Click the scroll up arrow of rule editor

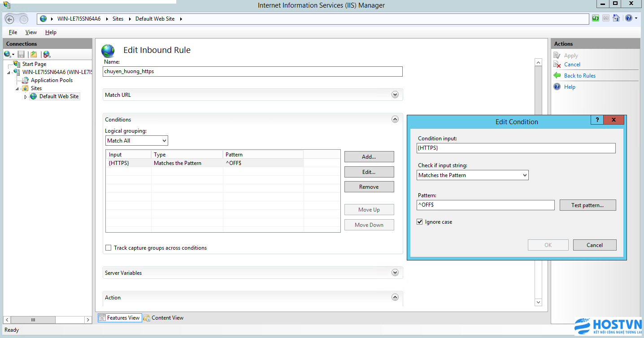pyautogui.click(x=539, y=63)
